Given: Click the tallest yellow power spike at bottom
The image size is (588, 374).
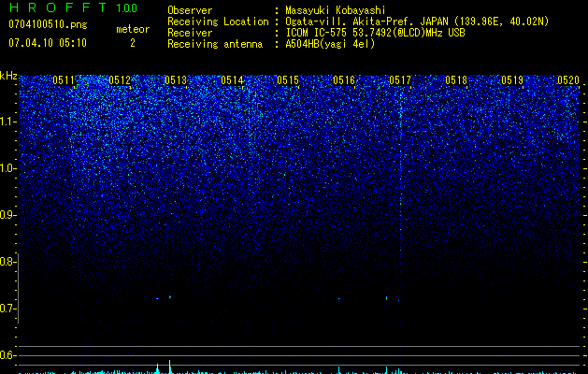Looking at the screenshot, I should tap(169, 367).
